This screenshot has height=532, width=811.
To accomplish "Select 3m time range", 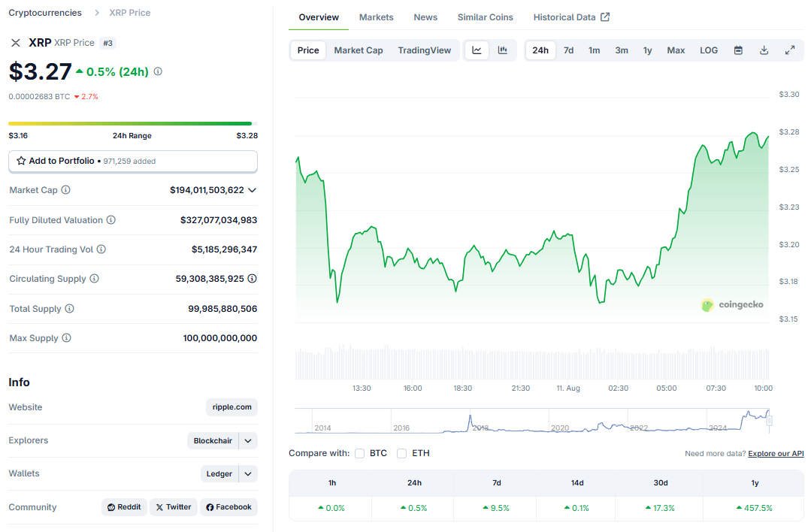I will pos(622,50).
